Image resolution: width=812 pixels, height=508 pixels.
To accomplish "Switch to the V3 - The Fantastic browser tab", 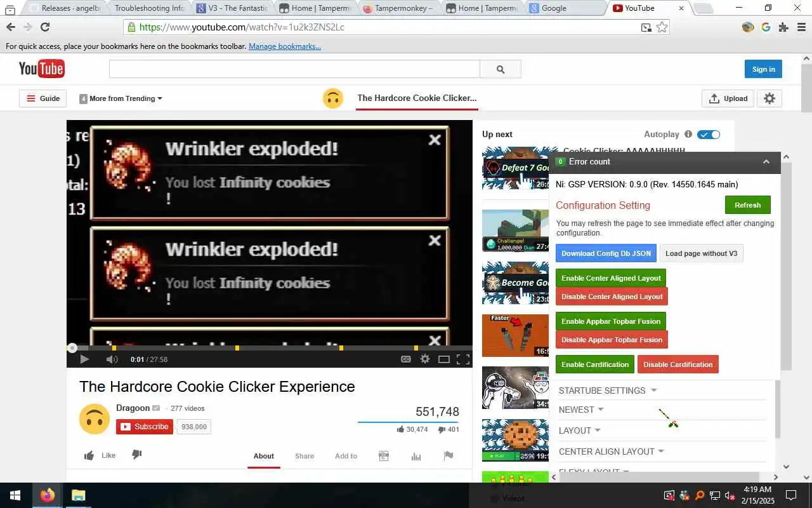I will pos(232,8).
